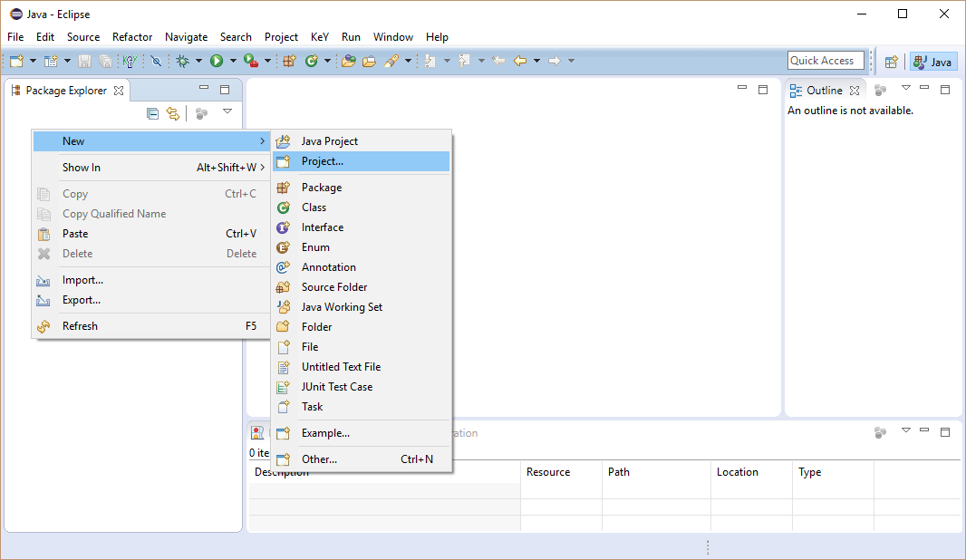Close the Package Explorer view

click(119, 91)
